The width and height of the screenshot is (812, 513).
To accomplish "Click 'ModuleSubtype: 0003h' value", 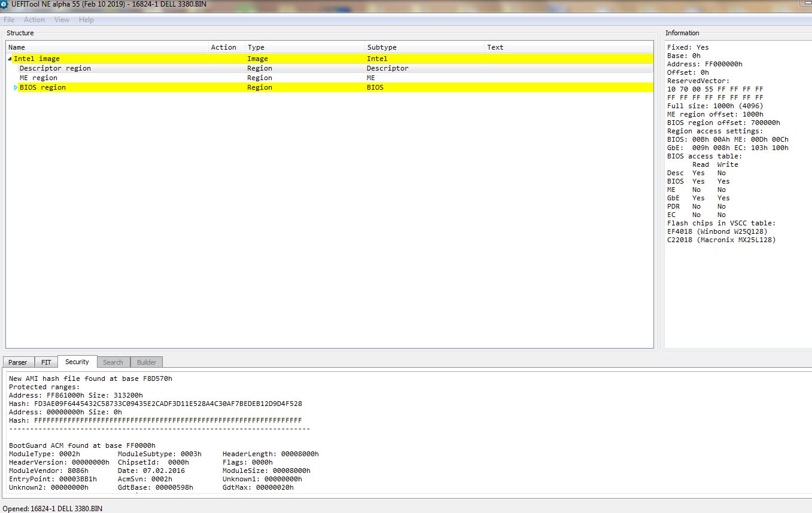I will point(160,454).
